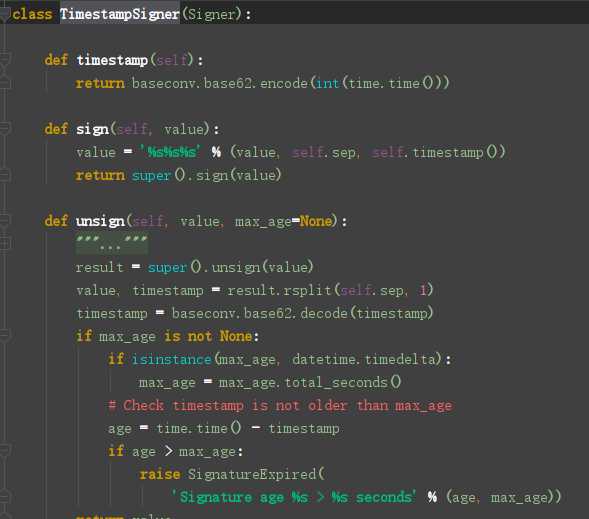Click the 'class' keyword

point(32,14)
